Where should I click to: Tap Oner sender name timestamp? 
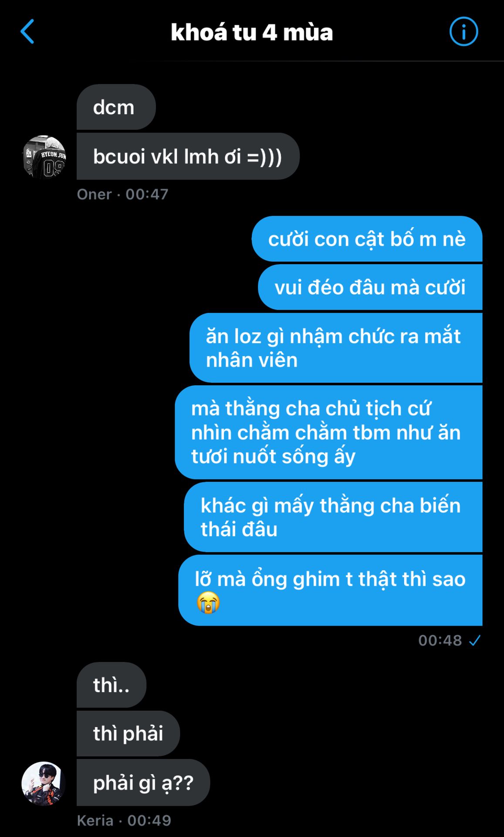(x=122, y=194)
